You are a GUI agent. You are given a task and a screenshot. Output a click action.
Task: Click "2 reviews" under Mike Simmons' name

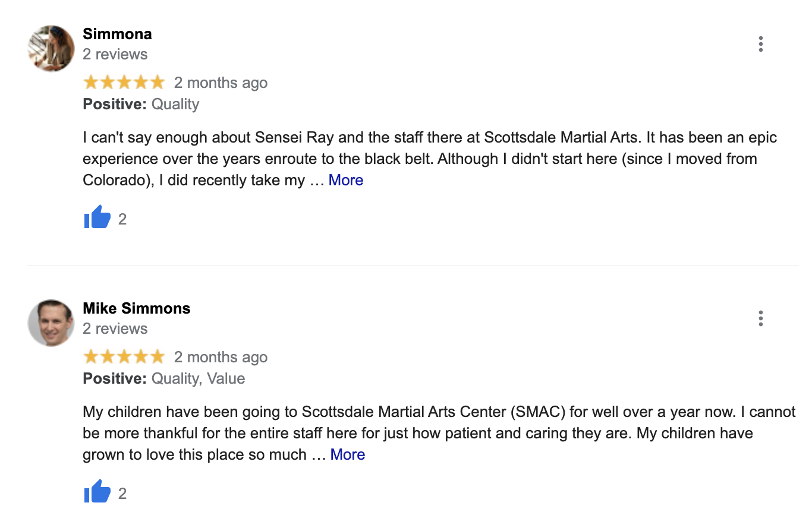click(x=115, y=328)
